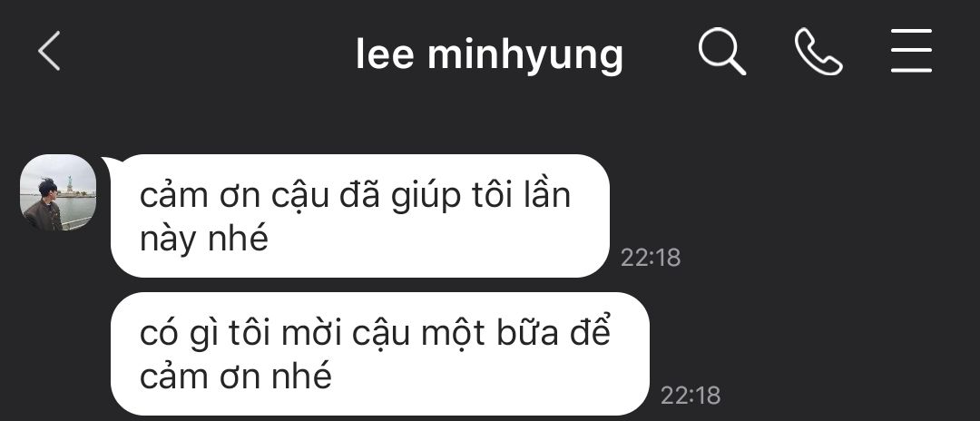Click the words "này nhé" in first bubble

[204, 238]
